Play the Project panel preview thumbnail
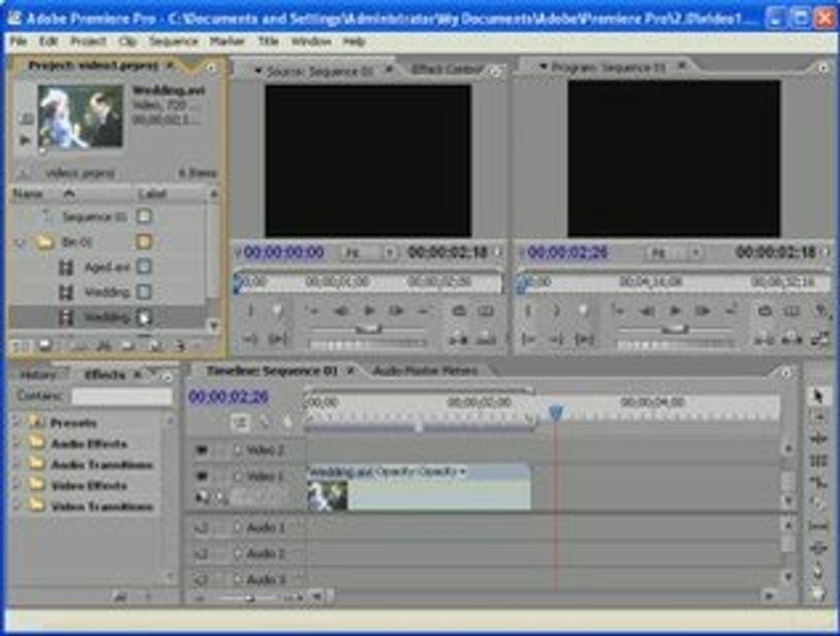The height and width of the screenshot is (636, 840). [x=24, y=140]
